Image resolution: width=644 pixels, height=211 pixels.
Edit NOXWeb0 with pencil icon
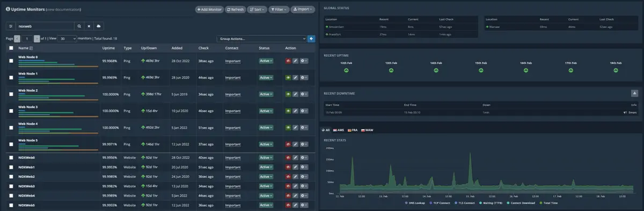click(x=295, y=158)
